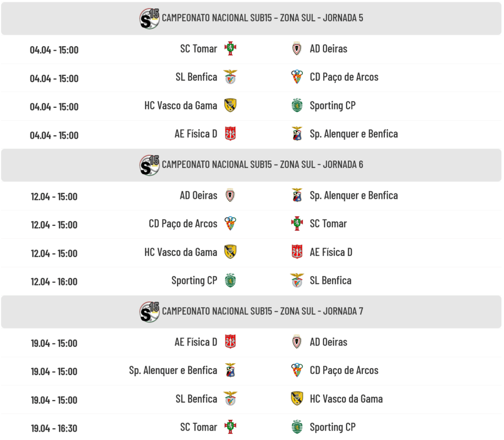Open the Jornada 7 header title
Viewport: 504px width, 440px height.
[x=262, y=311]
